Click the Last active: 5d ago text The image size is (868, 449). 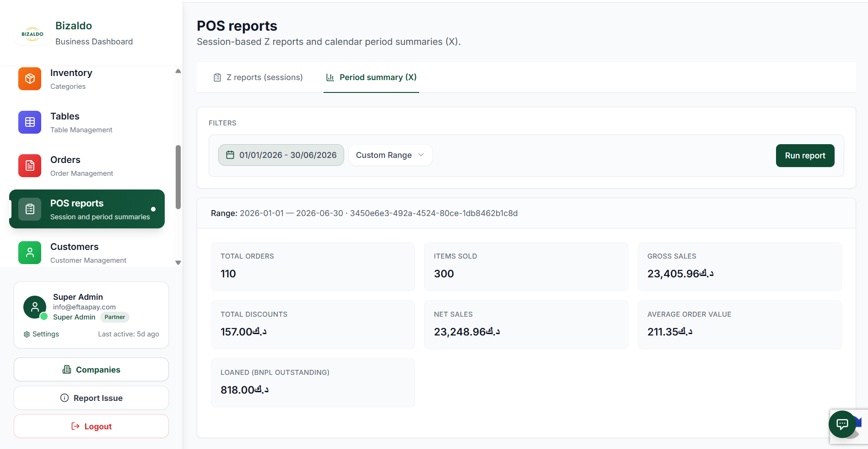129,334
